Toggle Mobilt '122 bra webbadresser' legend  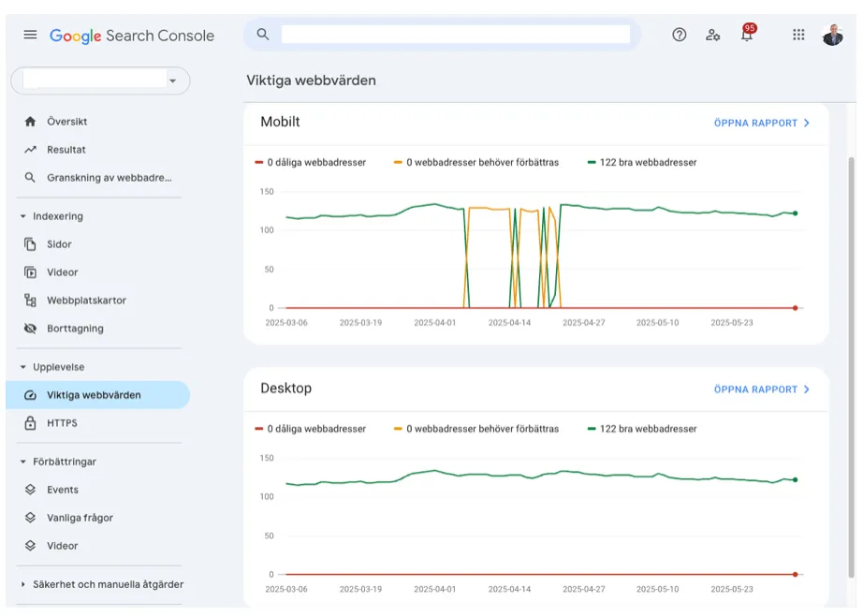click(642, 162)
